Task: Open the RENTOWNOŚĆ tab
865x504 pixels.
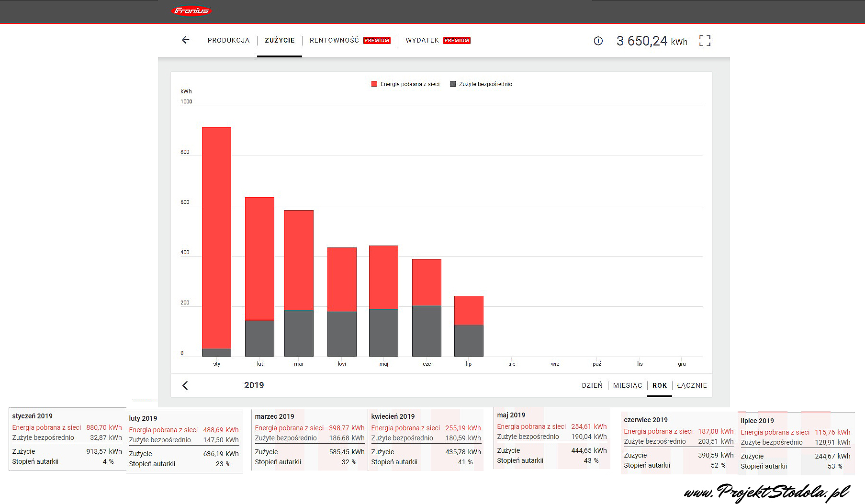Action: pyautogui.click(x=334, y=41)
